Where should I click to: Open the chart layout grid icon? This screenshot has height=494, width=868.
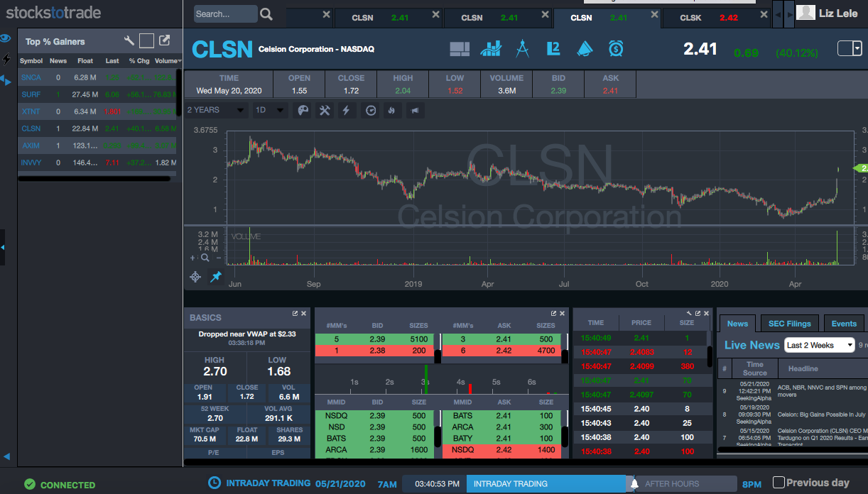460,48
